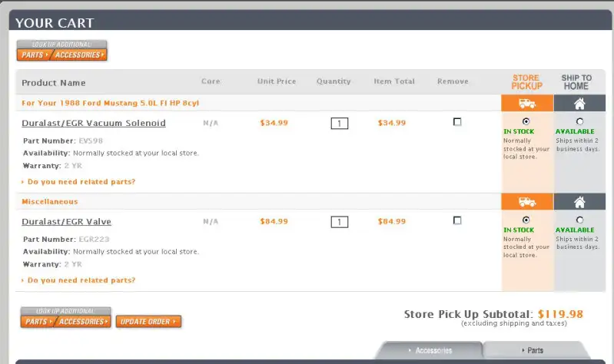Click the bottom ACCESSORIES lookup button
Viewport: 614px width, 364px height.
[83, 322]
